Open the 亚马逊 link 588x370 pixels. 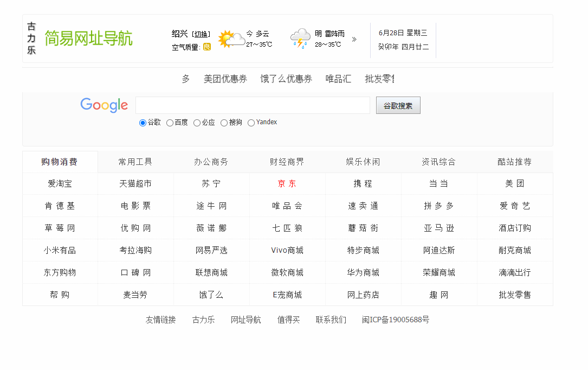click(439, 228)
